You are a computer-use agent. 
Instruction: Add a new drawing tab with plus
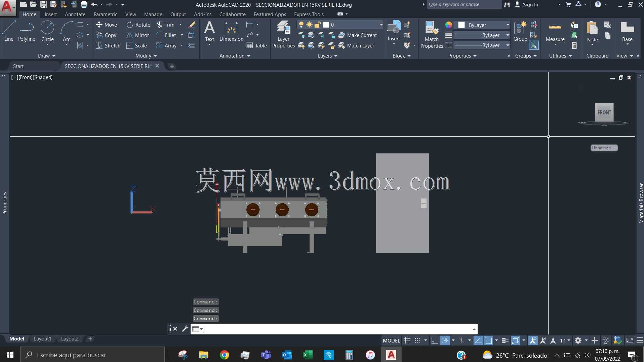point(172,66)
